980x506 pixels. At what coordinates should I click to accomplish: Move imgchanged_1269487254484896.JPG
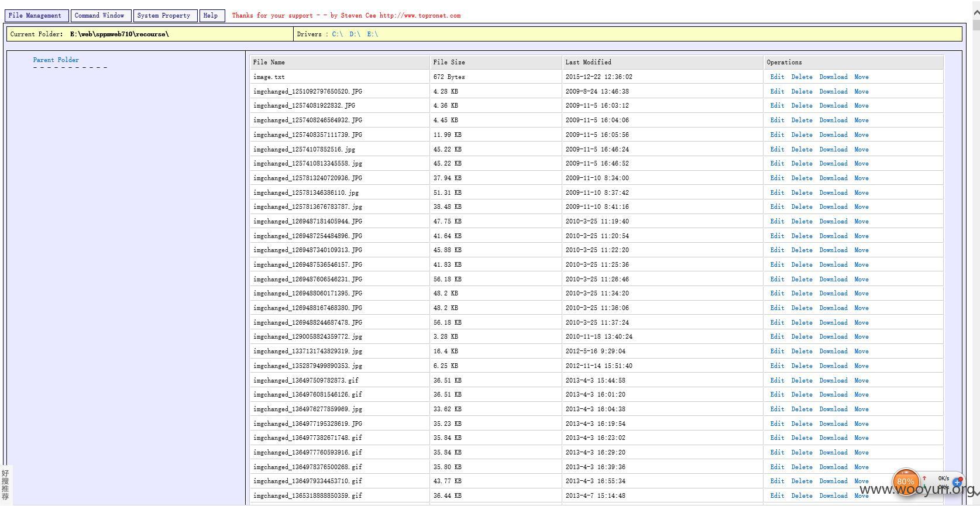pos(861,236)
